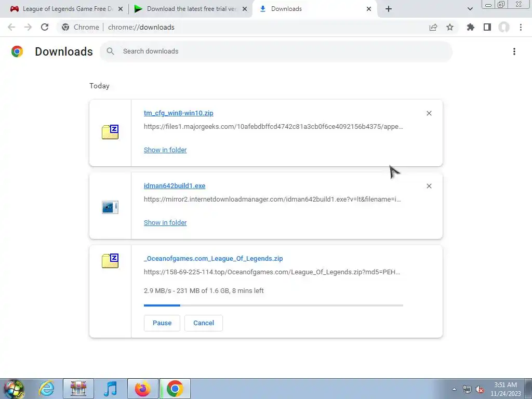Open the idman642build1.exe file link
The height and width of the screenshot is (399, 532).
(x=175, y=185)
